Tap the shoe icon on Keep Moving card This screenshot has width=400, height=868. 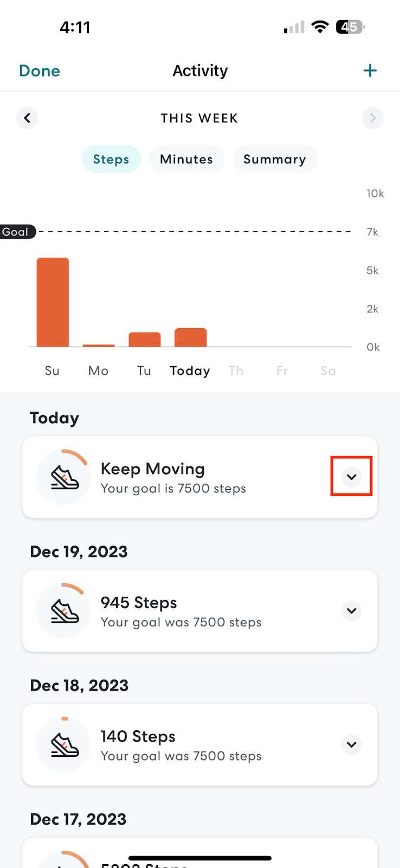point(64,477)
